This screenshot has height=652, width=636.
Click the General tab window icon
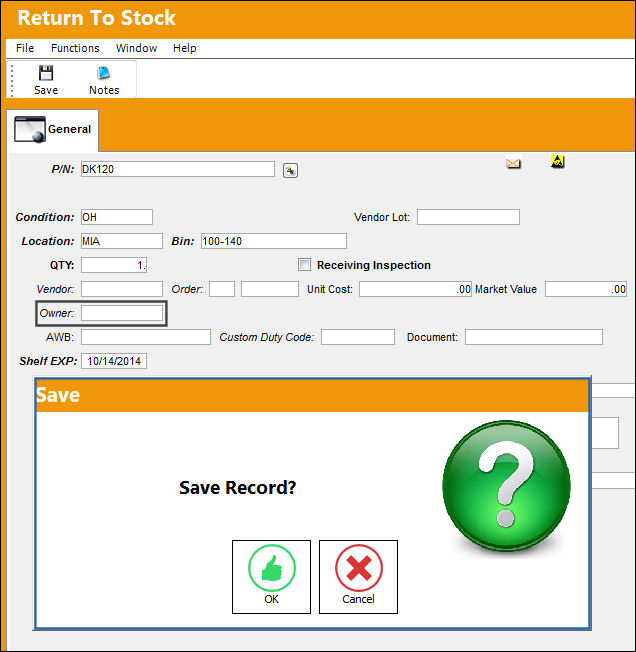click(30, 129)
